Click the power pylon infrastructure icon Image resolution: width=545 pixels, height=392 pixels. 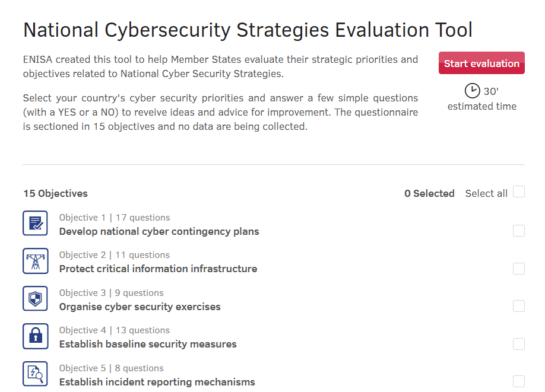coord(35,261)
